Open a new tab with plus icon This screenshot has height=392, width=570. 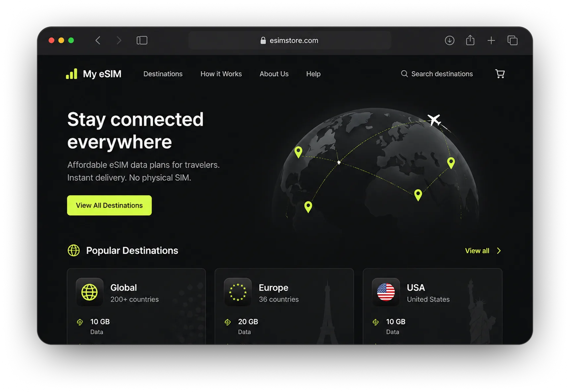[x=491, y=40]
